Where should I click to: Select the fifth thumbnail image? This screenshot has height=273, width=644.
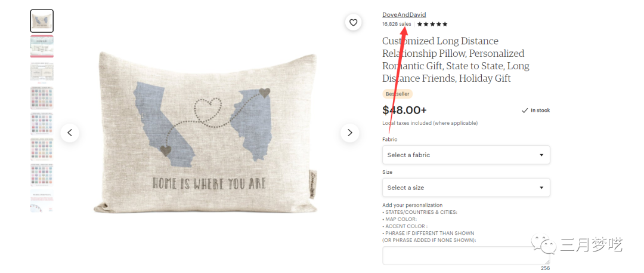pos(42,124)
